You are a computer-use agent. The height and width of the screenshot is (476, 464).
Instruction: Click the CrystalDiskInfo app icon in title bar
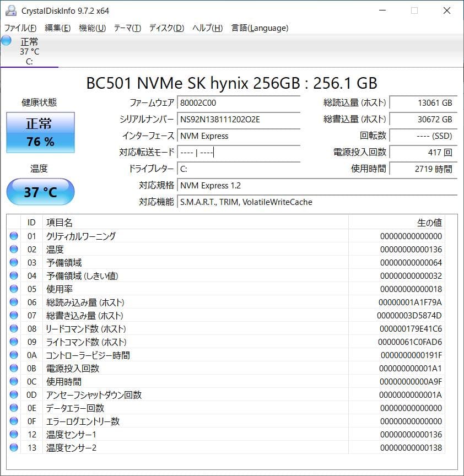point(12,10)
